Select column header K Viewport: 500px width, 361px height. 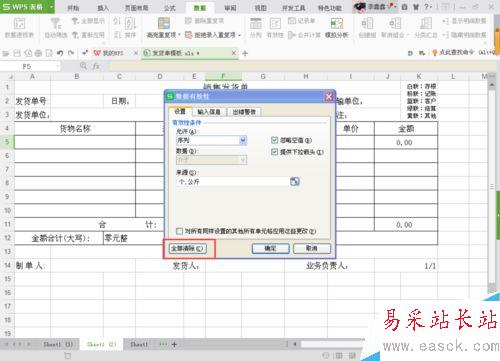[x=419, y=76]
